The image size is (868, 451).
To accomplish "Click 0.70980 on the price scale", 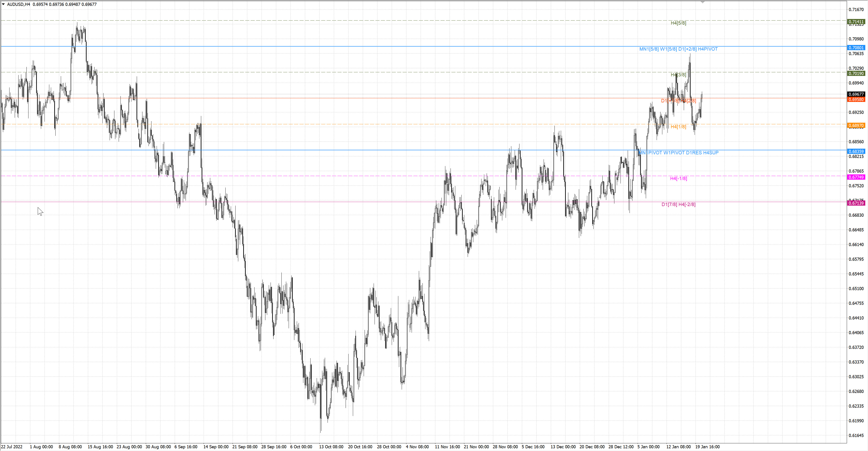I will (856, 39).
